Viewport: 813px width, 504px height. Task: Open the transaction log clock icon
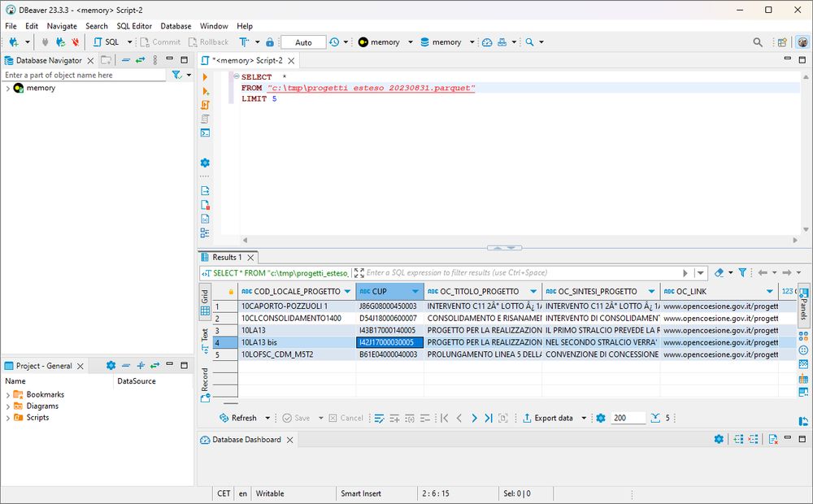334,42
